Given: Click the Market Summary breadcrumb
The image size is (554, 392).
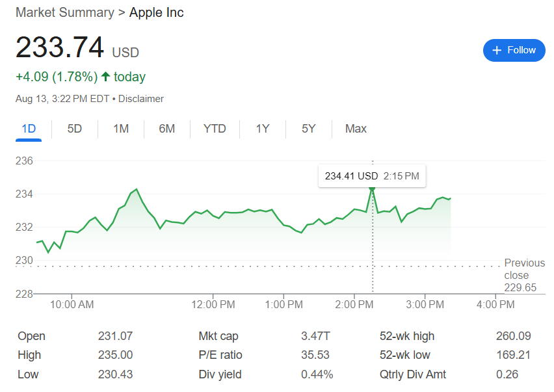Looking at the screenshot, I should click(64, 12).
